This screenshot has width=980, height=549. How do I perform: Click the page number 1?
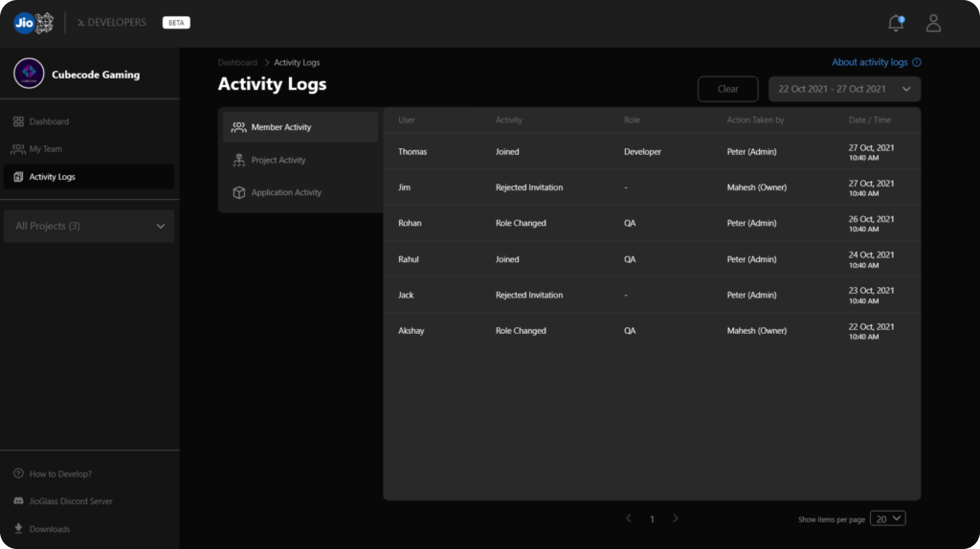tap(652, 519)
